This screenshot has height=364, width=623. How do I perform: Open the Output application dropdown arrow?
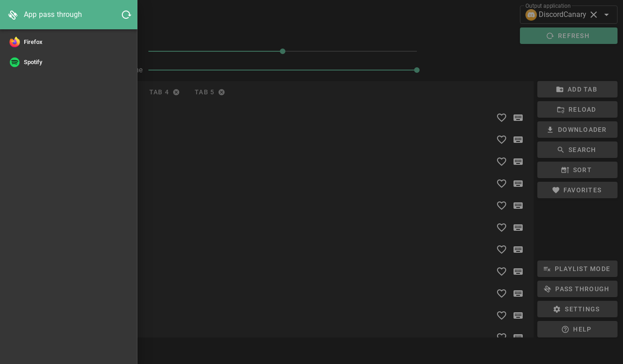point(607,15)
